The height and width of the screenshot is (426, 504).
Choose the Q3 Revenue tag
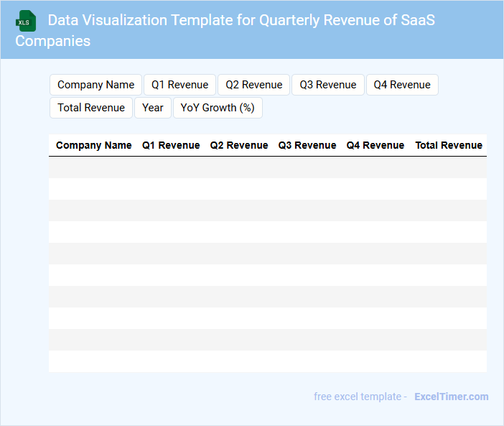point(328,85)
